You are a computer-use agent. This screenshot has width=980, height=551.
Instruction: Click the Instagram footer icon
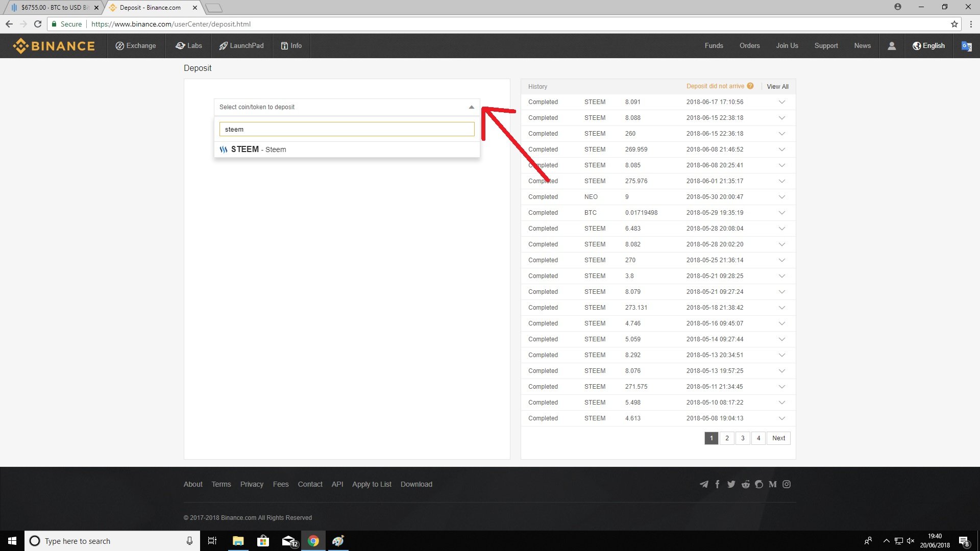pyautogui.click(x=787, y=484)
